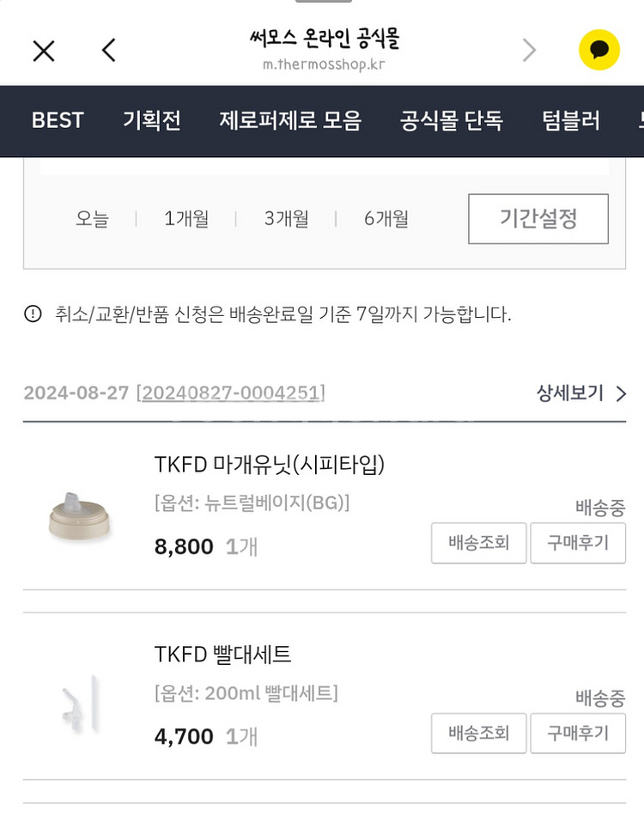Viewport: 644px width, 816px height.
Task: Filter orders by 오늘
Action: [92, 218]
